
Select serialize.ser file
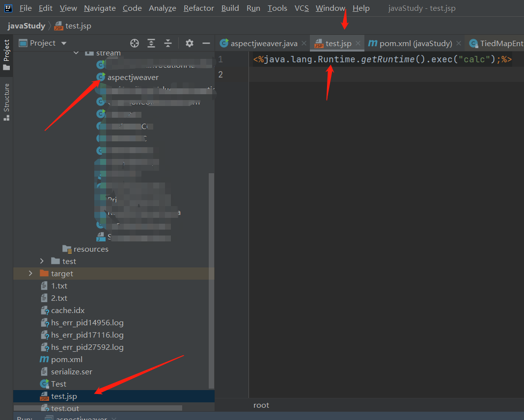(72, 371)
